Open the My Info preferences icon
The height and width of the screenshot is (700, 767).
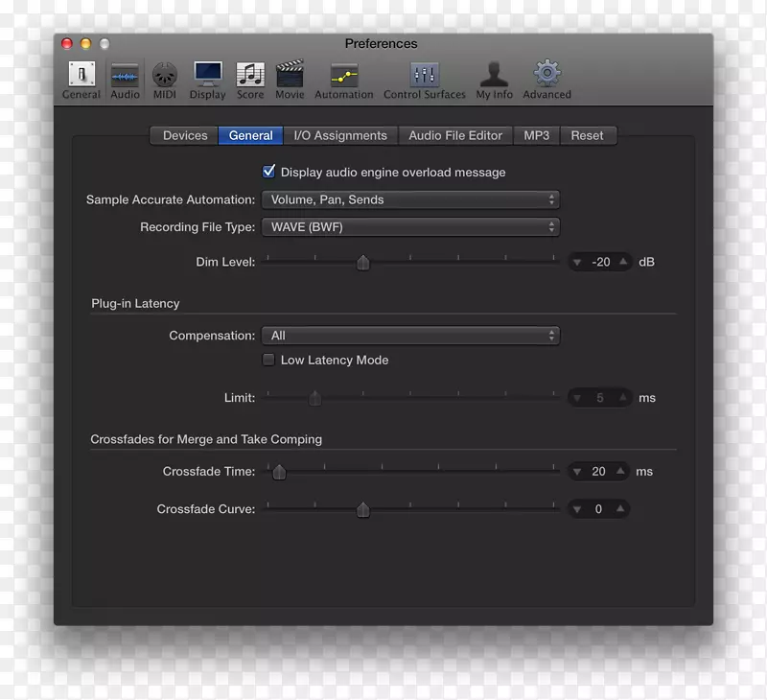(493, 77)
